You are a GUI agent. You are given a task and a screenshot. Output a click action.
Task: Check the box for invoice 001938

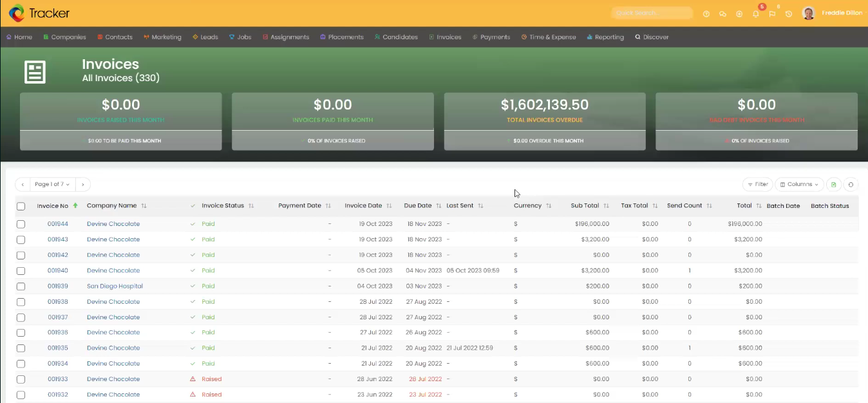click(x=21, y=302)
